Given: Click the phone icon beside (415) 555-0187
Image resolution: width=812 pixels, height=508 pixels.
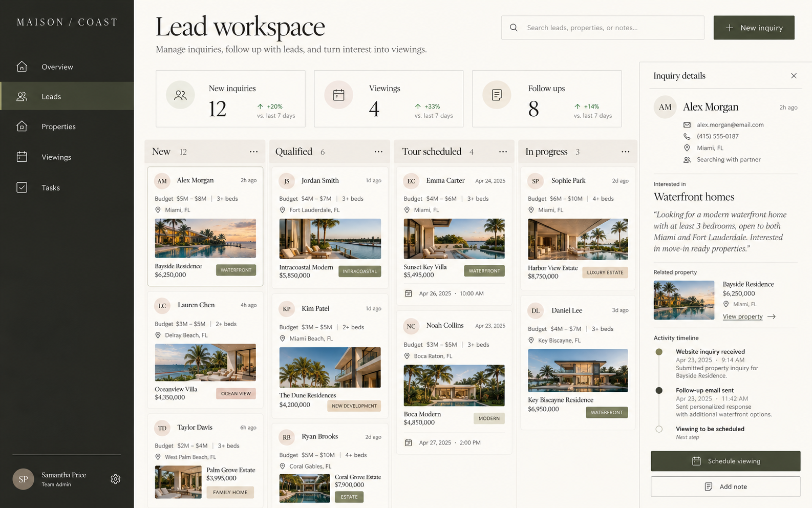Looking at the screenshot, I should (x=687, y=136).
